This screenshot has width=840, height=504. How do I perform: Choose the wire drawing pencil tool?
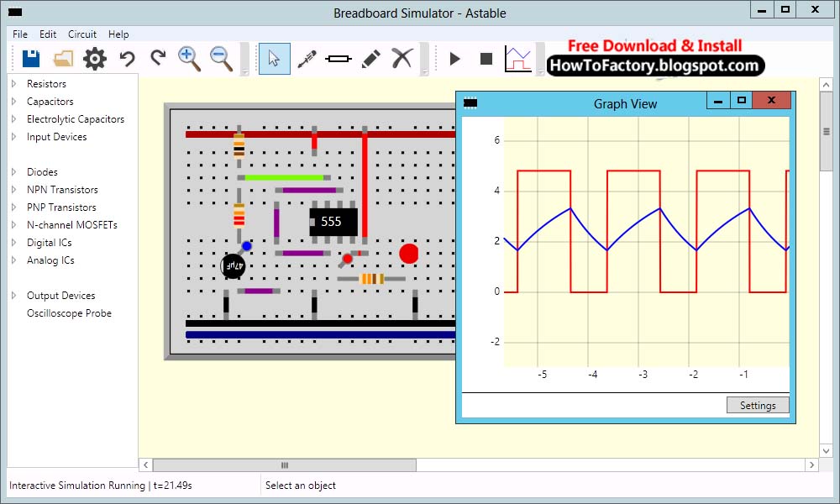coord(370,58)
